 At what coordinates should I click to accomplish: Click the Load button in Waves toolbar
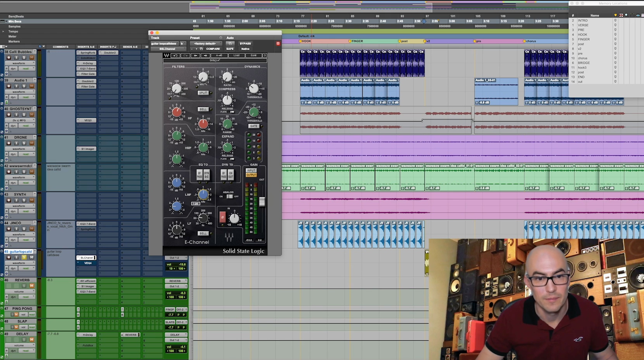(x=237, y=55)
